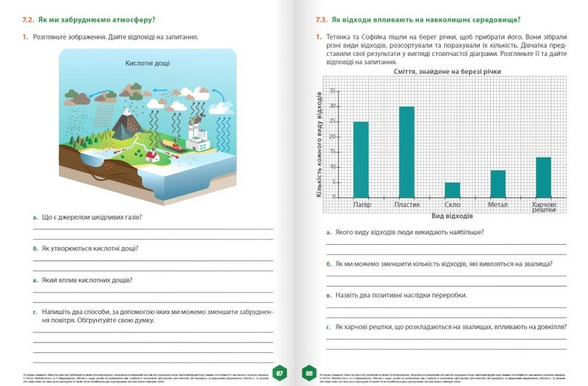This screenshot has width=588, height=386.
Task: Click the answer line under 'Що є джерелом шкідливих газів?'
Action: pyautogui.click(x=153, y=229)
